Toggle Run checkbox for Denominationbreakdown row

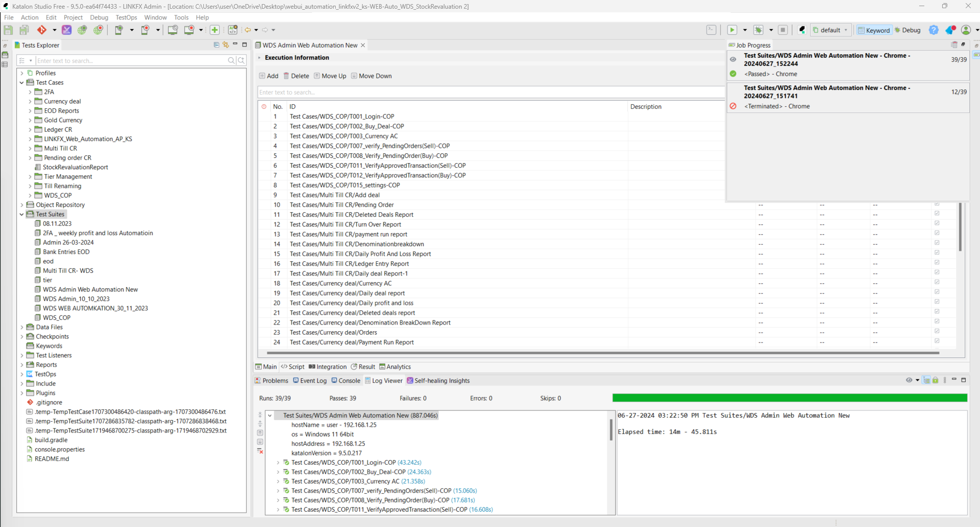pyautogui.click(x=937, y=243)
